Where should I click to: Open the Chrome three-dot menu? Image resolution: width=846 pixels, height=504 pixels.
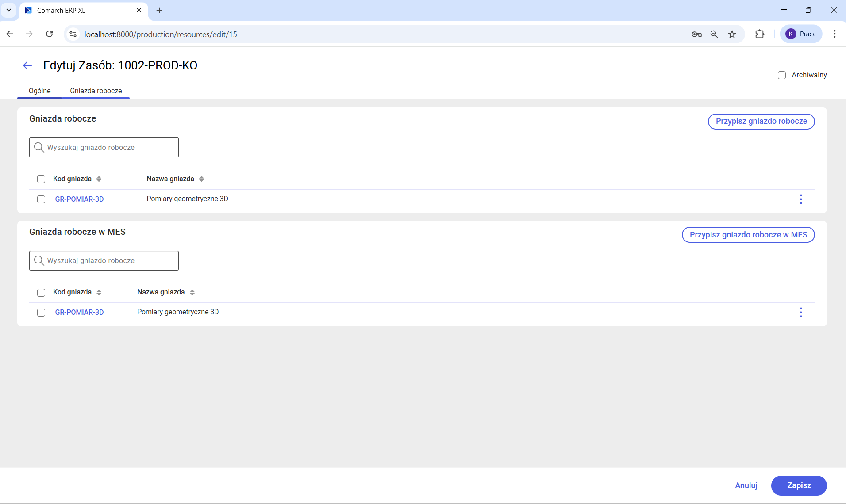click(834, 34)
